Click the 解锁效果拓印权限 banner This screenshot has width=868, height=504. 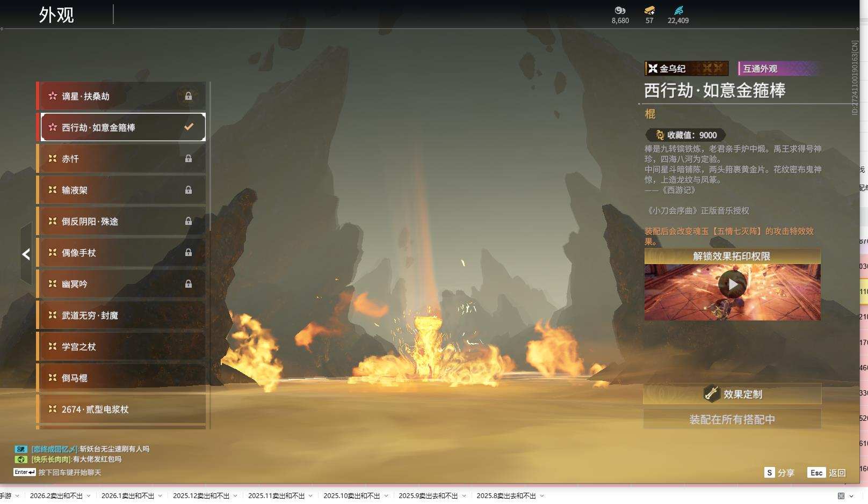(732, 256)
